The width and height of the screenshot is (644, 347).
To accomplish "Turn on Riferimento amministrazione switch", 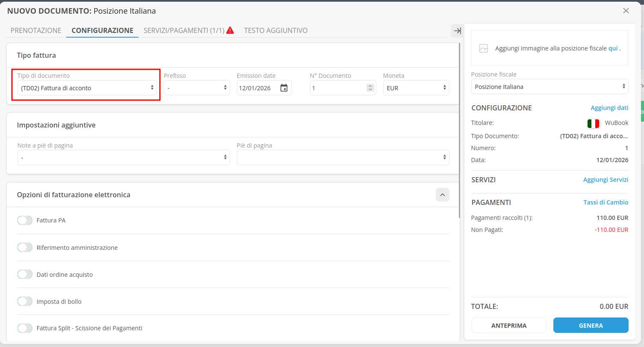I will pyautogui.click(x=25, y=248).
